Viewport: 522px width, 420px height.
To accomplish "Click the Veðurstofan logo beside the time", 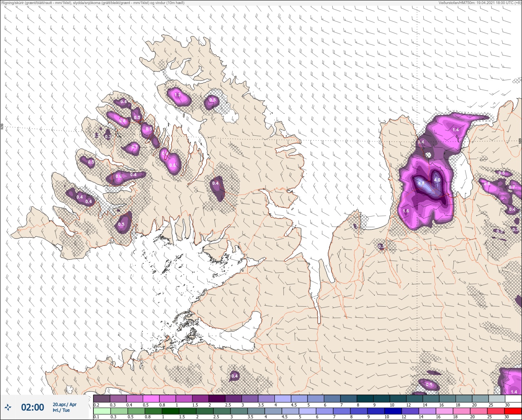I will [8, 407].
